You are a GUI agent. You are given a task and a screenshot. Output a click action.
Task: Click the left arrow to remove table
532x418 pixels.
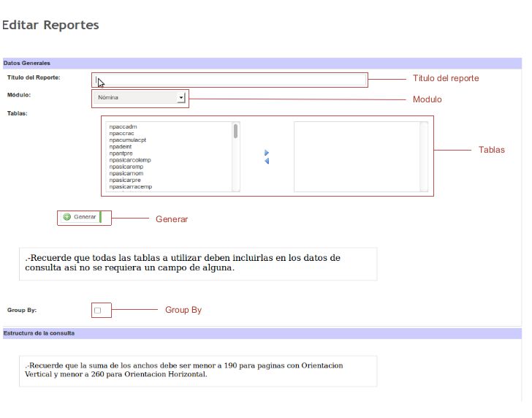tap(267, 161)
